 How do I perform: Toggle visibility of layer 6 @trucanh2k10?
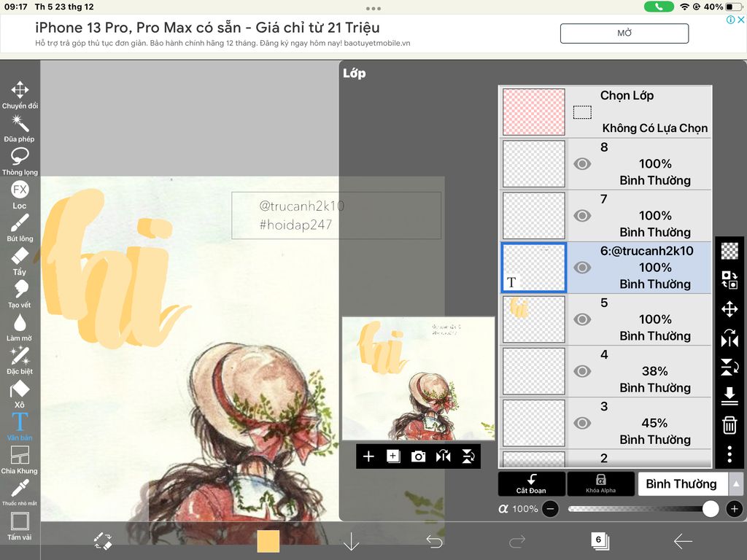click(581, 268)
